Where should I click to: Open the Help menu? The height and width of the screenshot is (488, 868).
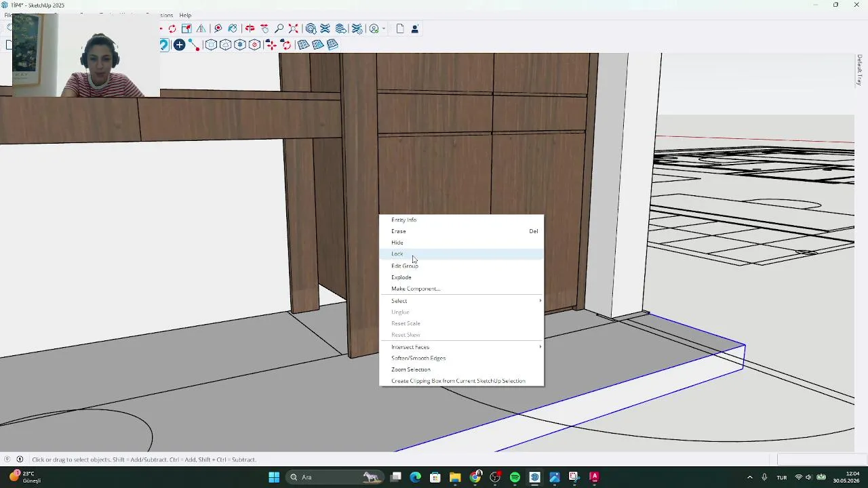click(185, 15)
